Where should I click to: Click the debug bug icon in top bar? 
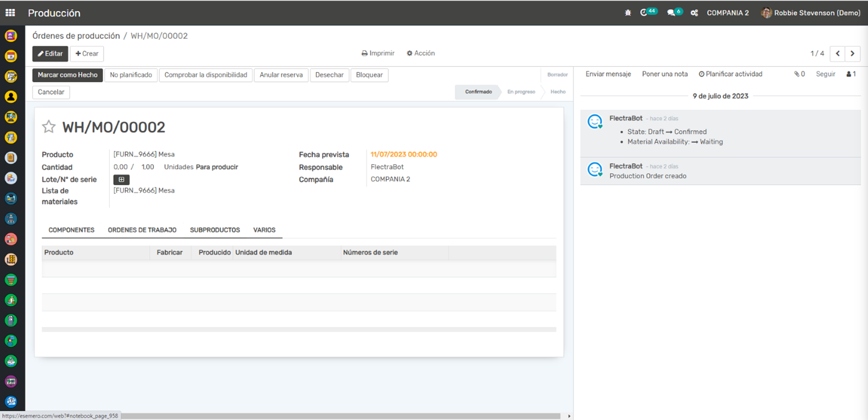pyautogui.click(x=628, y=13)
